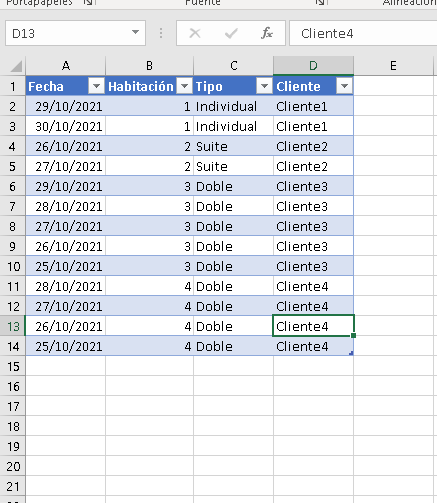Screen dimensions: 437x503
Task: Open the Fecha filter dropdown
Action: (96, 86)
